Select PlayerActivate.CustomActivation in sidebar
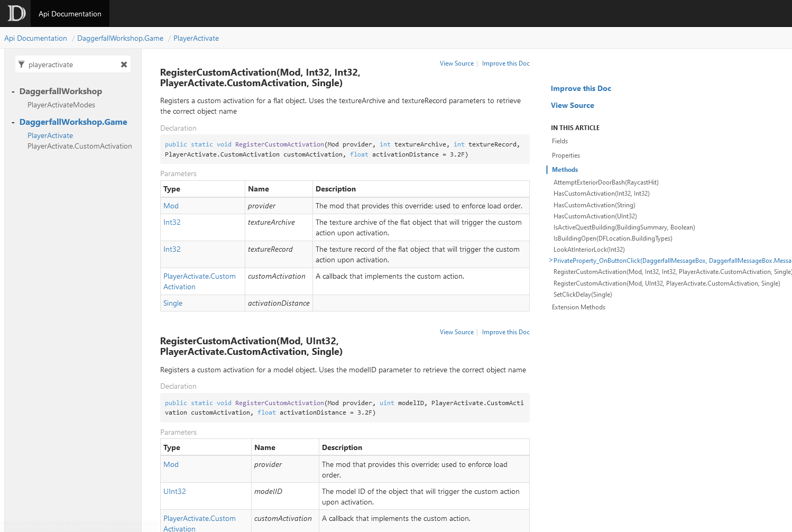This screenshot has width=792, height=532. pyautogui.click(x=80, y=146)
